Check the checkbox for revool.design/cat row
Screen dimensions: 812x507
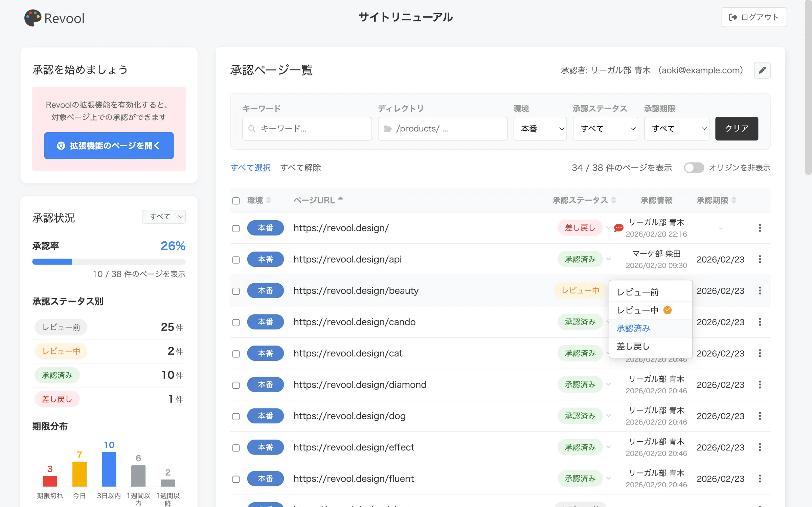coord(236,353)
